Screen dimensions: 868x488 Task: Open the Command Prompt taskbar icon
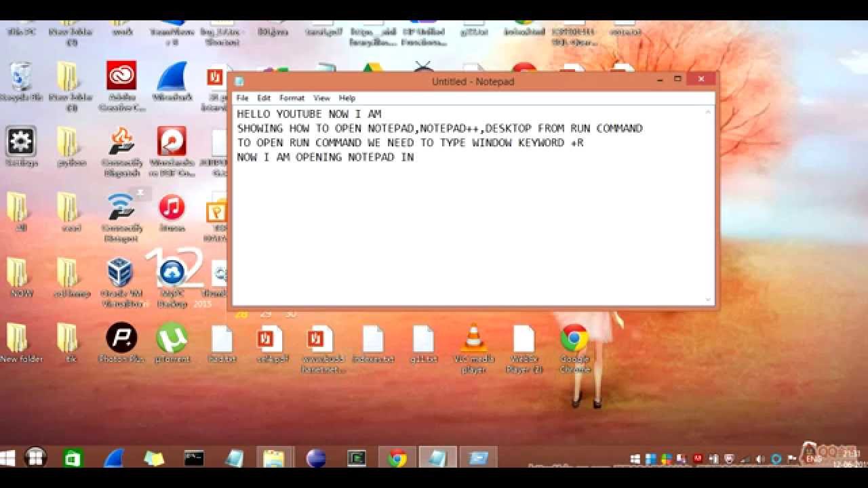194,458
